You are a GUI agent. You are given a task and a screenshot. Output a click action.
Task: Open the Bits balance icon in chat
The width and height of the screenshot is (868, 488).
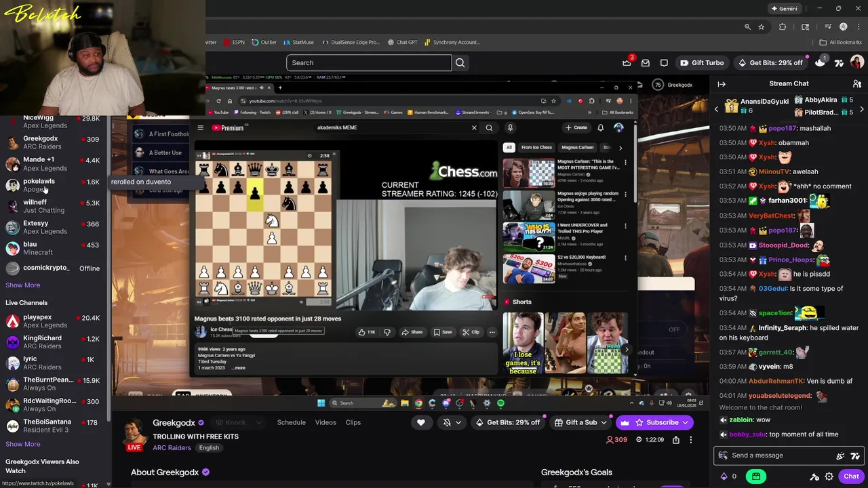tap(724, 476)
